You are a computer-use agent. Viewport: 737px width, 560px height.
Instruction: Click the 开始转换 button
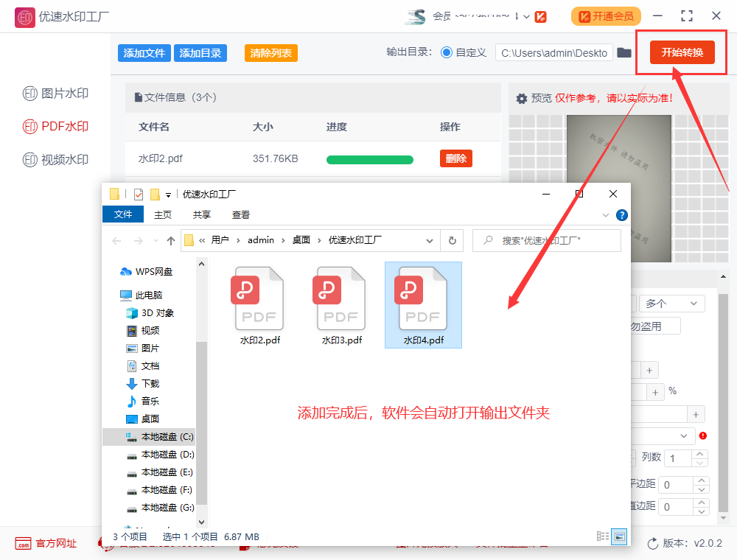click(x=682, y=52)
